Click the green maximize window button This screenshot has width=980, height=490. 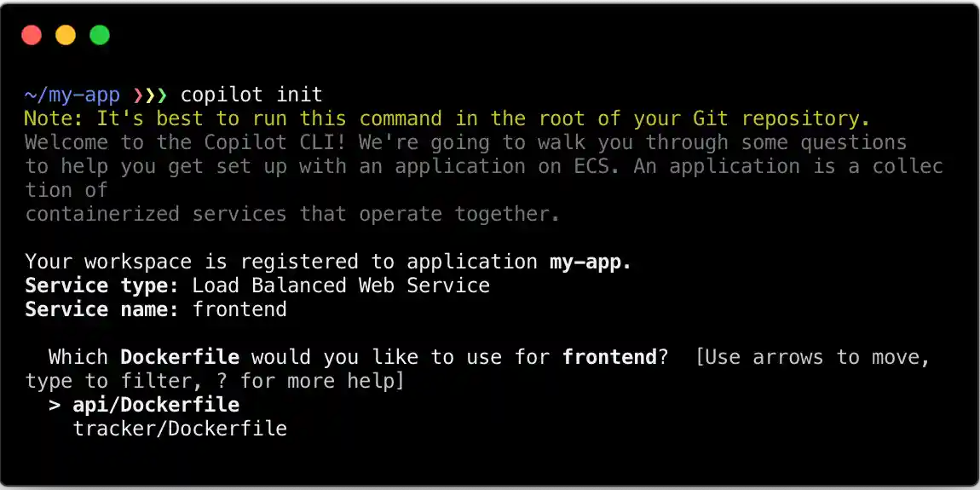click(x=100, y=35)
